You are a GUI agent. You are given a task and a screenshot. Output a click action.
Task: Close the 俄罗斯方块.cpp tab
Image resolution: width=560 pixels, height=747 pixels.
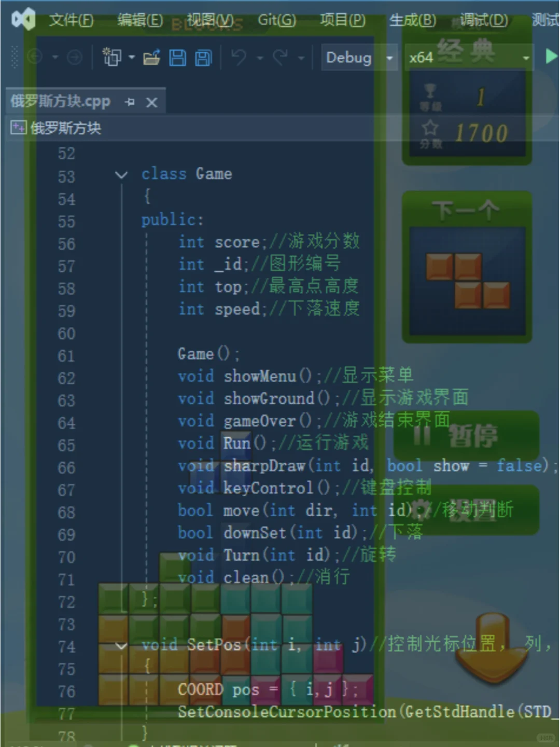coord(151,103)
